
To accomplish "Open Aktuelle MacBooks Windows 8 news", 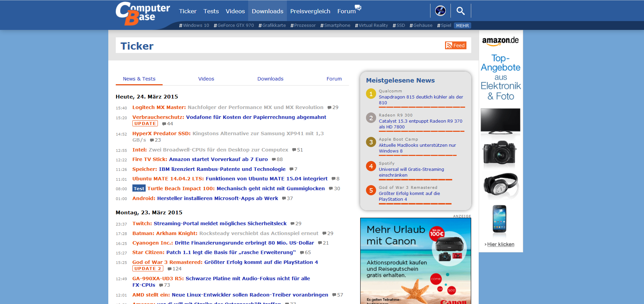I will click(x=417, y=148).
